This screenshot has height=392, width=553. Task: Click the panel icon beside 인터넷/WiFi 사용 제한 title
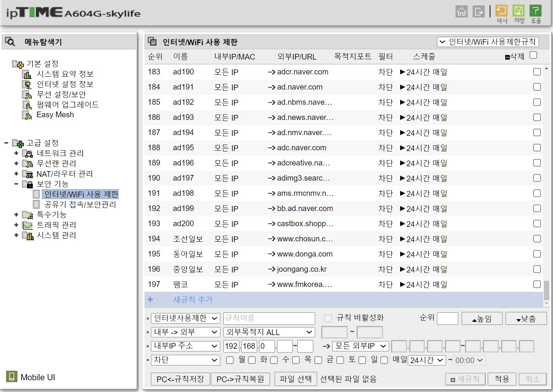pos(152,41)
